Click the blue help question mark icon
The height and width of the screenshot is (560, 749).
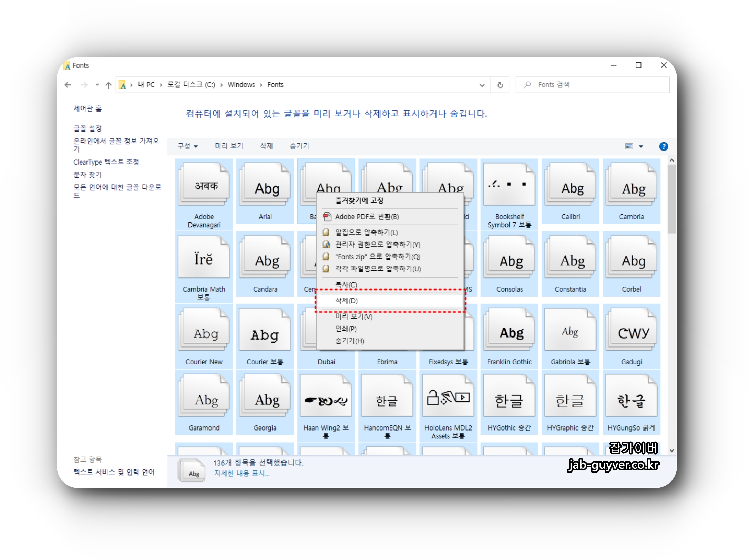pyautogui.click(x=663, y=146)
